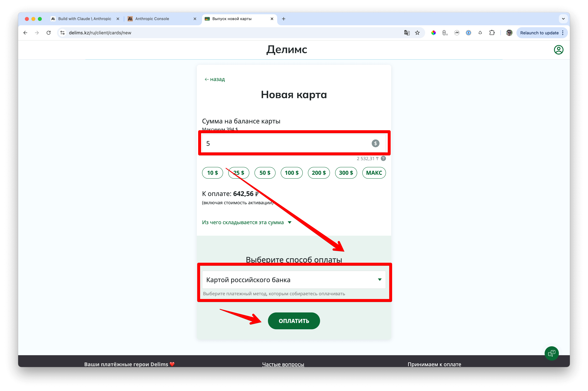The image size is (588, 391).
Task: Click the Делимс logo header
Action: click(x=287, y=50)
